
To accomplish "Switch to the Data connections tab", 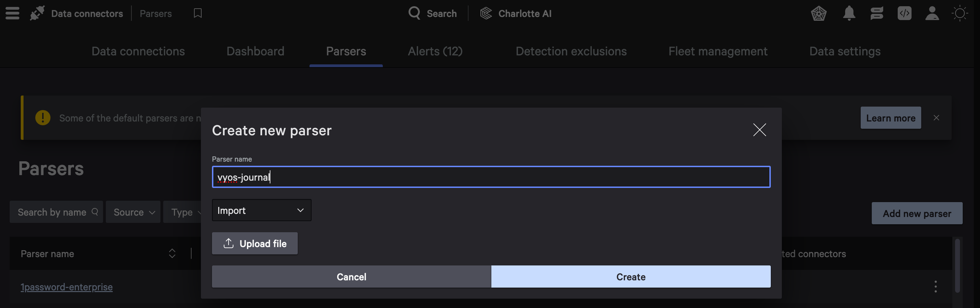I will 138,52.
